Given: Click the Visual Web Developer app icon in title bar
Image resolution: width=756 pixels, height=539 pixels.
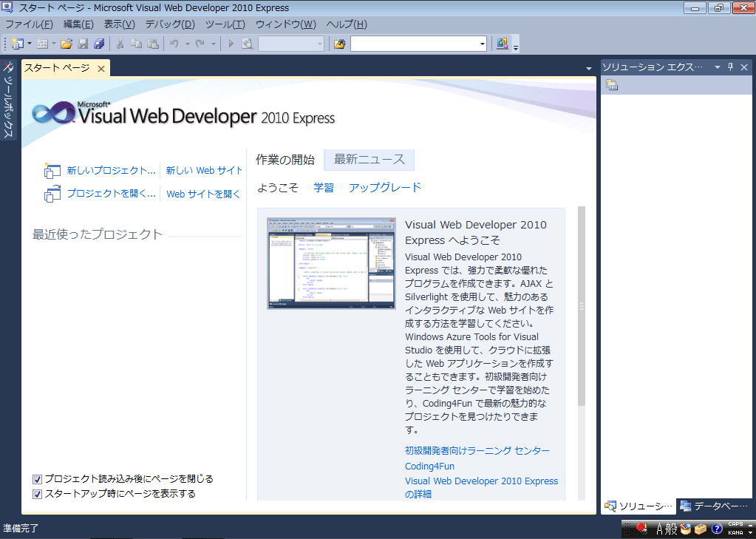Looking at the screenshot, I should [8, 7].
